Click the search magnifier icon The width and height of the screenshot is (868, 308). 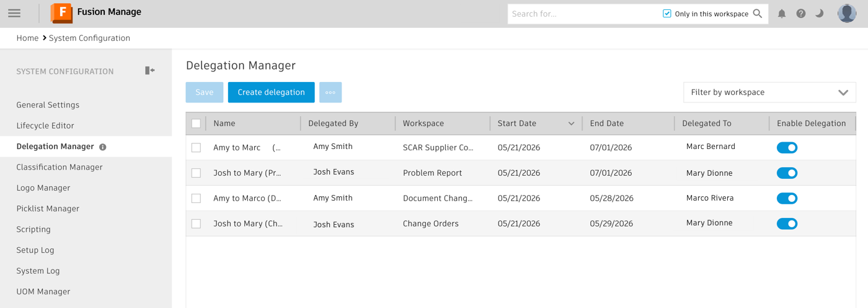coord(758,14)
